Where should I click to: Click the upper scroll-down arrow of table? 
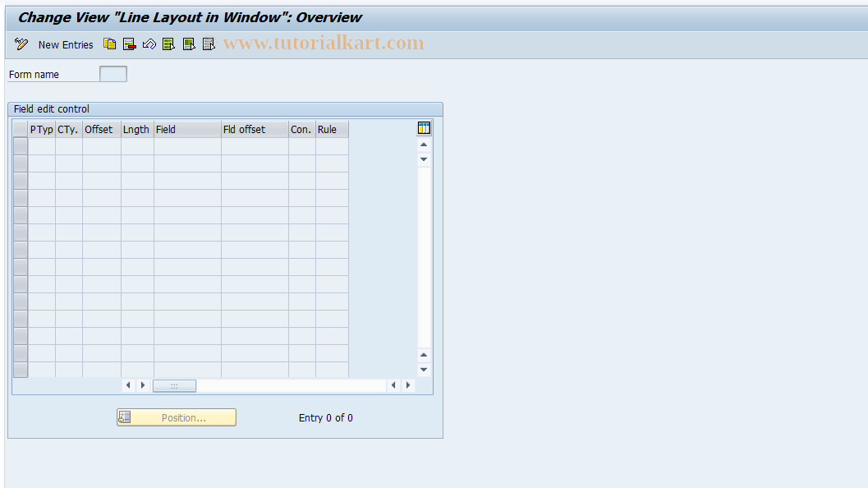(424, 159)
